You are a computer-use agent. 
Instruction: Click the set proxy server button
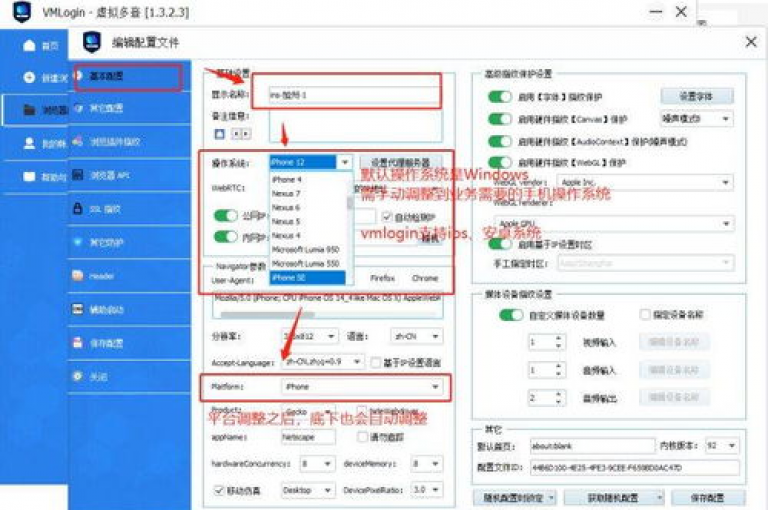coord(401,162)
